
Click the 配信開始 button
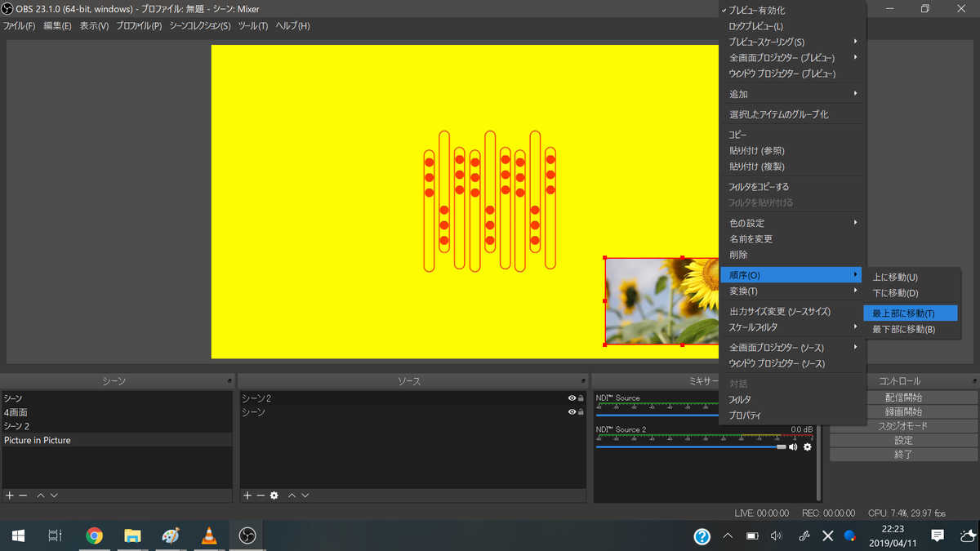pyautogui.click(x=903, y=398)
